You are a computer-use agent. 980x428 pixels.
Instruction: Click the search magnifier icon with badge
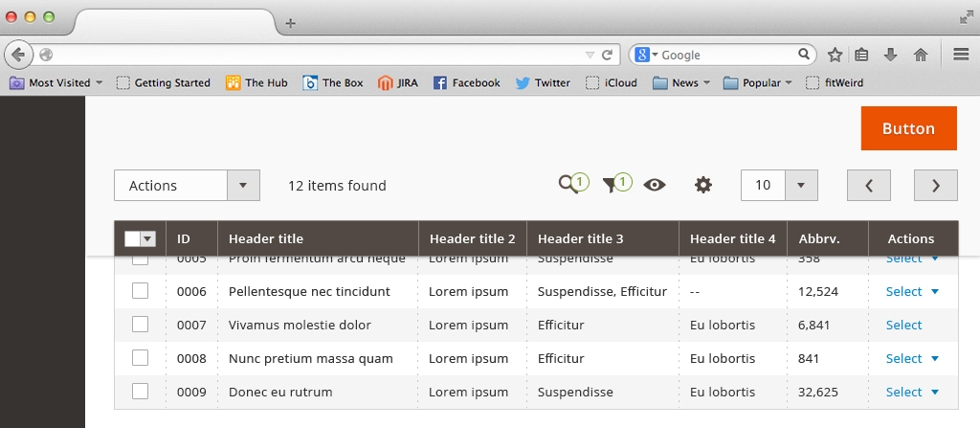[570, 185]
